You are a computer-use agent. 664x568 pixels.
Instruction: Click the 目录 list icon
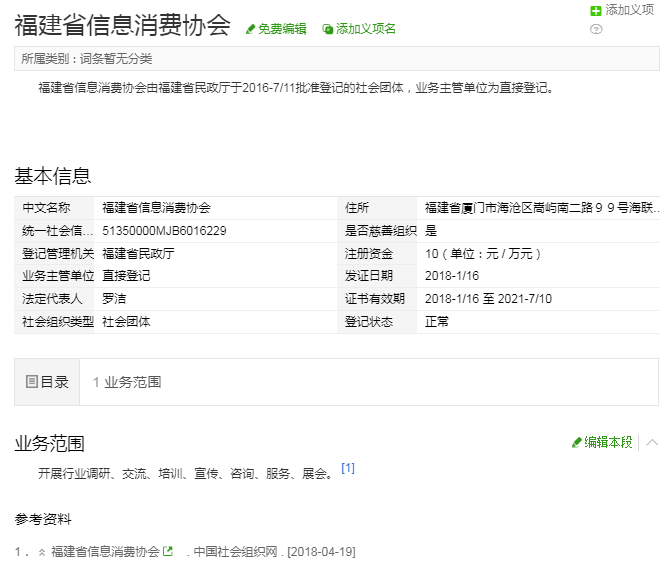[x=32, y=381]
